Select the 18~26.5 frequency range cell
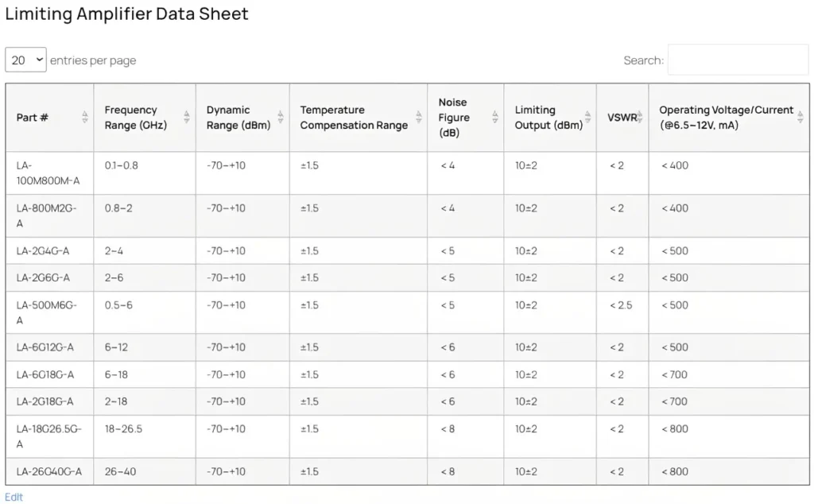This screenshot has height=504, width=814. 123,429
